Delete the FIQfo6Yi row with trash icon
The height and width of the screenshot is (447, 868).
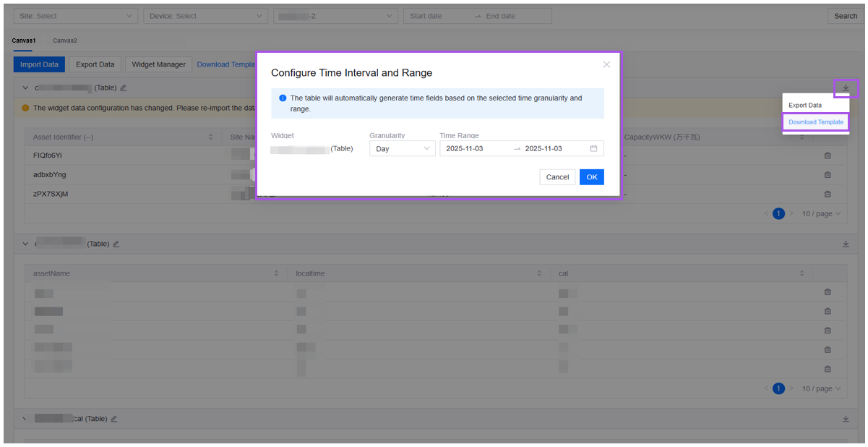click(x=828, y=156)
